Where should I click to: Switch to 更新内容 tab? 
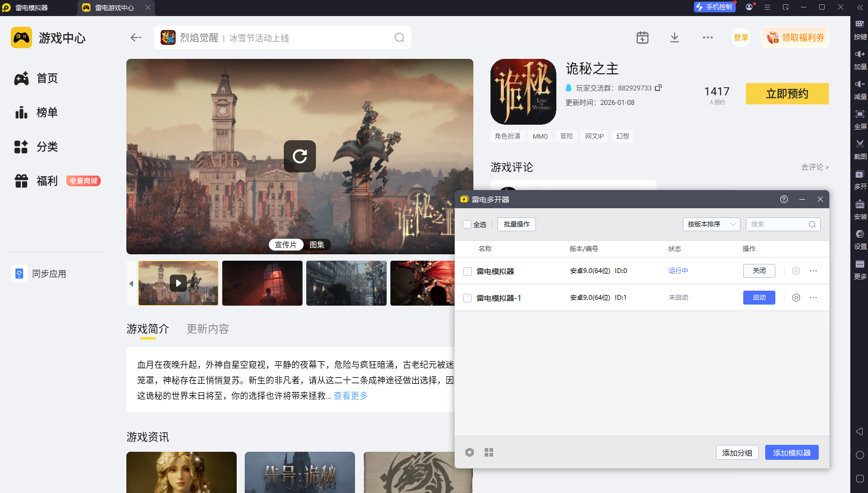(207, 329)
